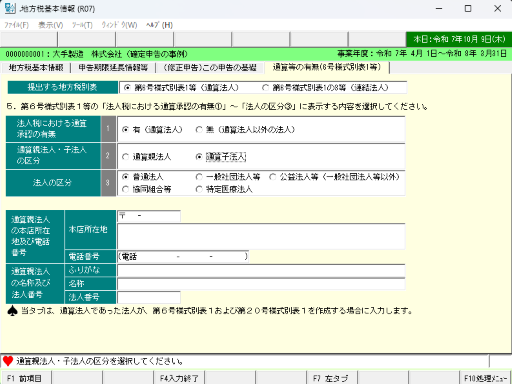Click the ふりがな input field
The width and height of the screenshot is (512, 384).
pyautogui.click(x=261, y=270)
